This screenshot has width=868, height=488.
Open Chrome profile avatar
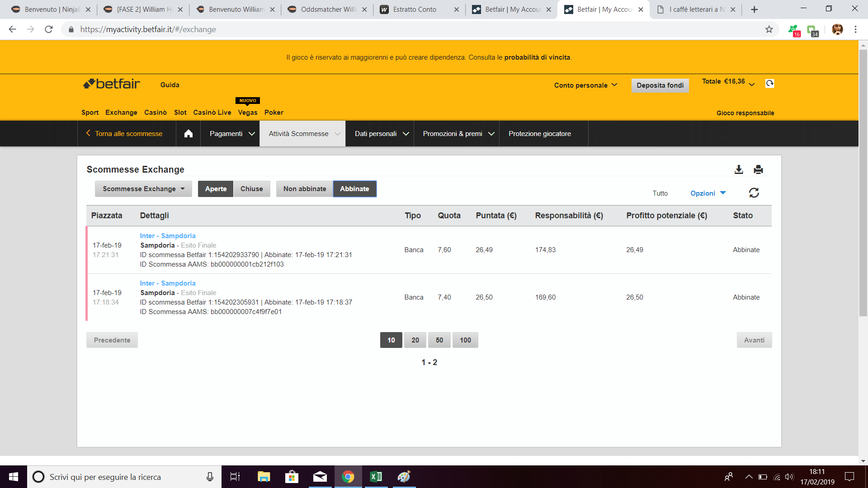coord(837,29)
